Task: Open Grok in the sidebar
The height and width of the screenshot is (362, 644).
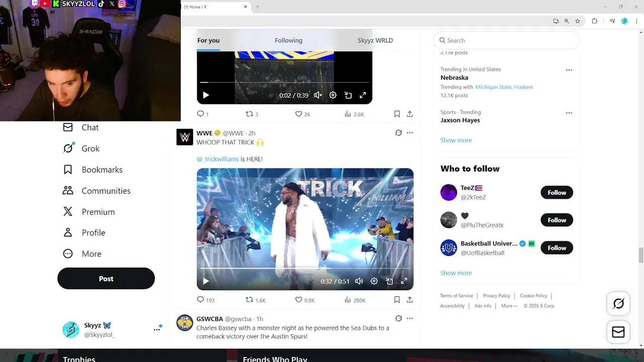Action: click(81, 149)
